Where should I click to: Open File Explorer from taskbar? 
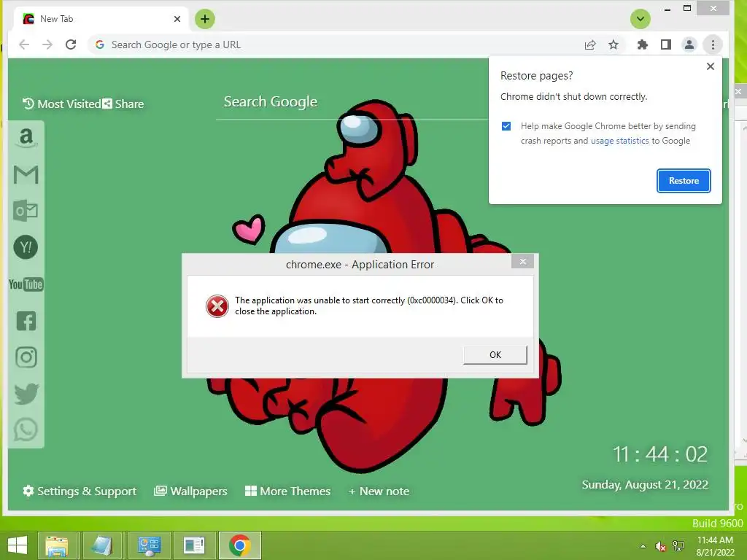pyautogui.click(x=57, y=545)
